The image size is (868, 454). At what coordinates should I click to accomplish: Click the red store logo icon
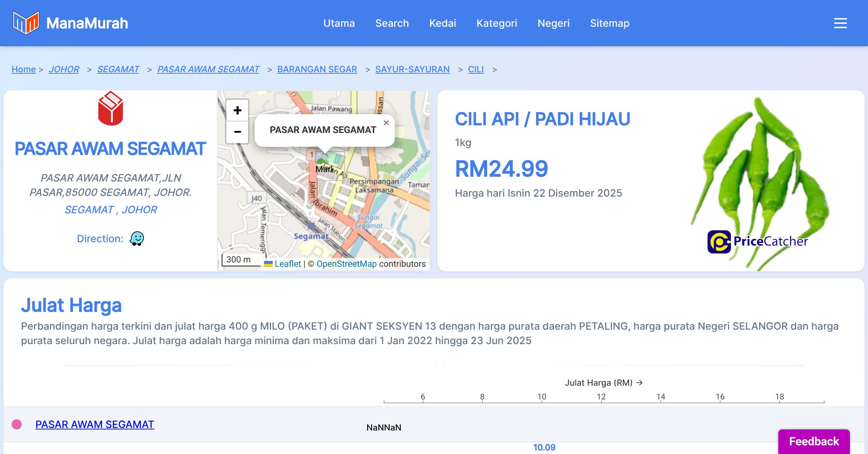tap(110, 108)
